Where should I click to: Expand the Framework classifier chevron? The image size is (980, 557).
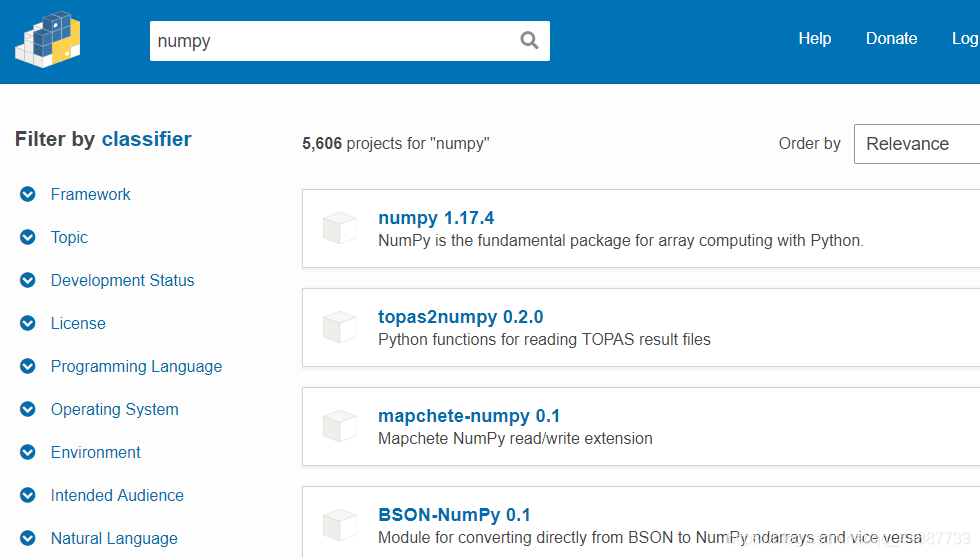[x=28, y=194]
